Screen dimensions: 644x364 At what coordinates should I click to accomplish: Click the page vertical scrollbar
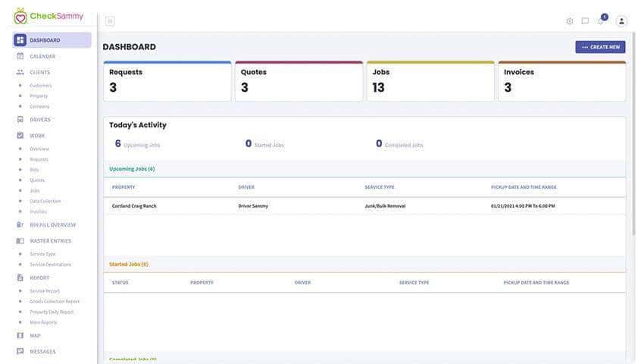click(633, 133)
